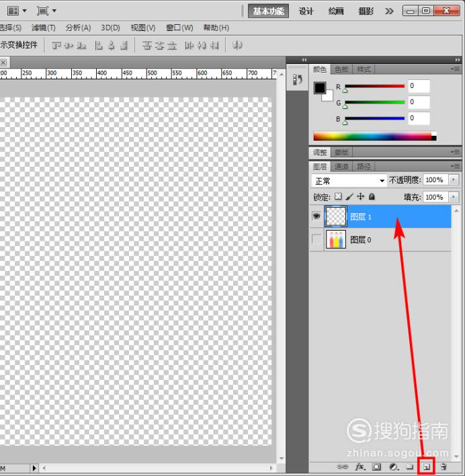Align vertical centers of layers
Image resolution: width=465 pixels, height=476 pixels.
tap(69, 46)
